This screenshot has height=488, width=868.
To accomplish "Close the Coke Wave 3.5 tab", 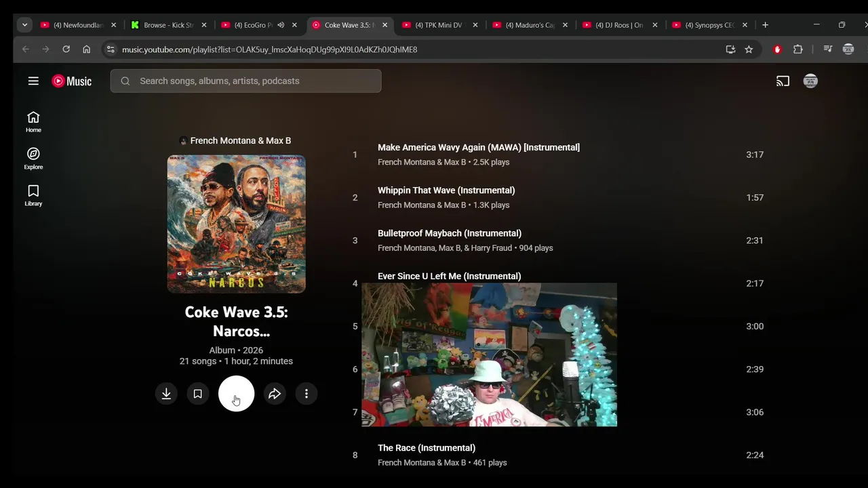I will (384, 25).
